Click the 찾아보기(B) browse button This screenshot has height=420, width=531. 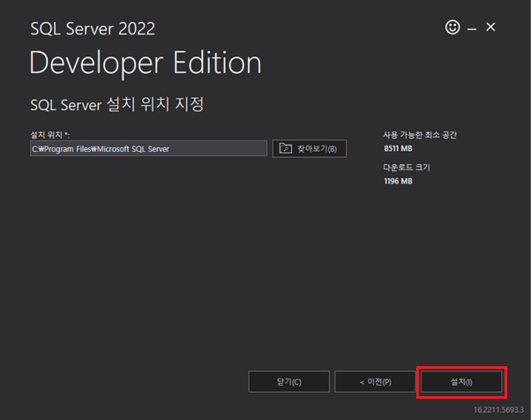point(310,149)
